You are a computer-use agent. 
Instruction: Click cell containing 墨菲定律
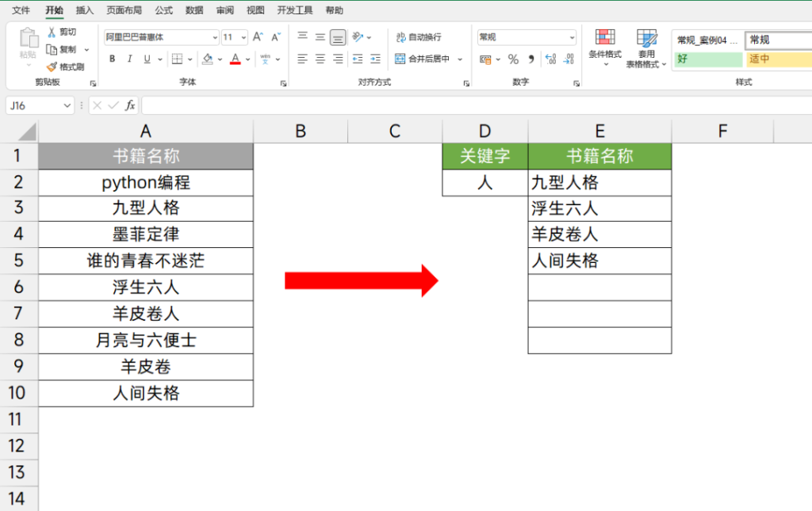146,235
